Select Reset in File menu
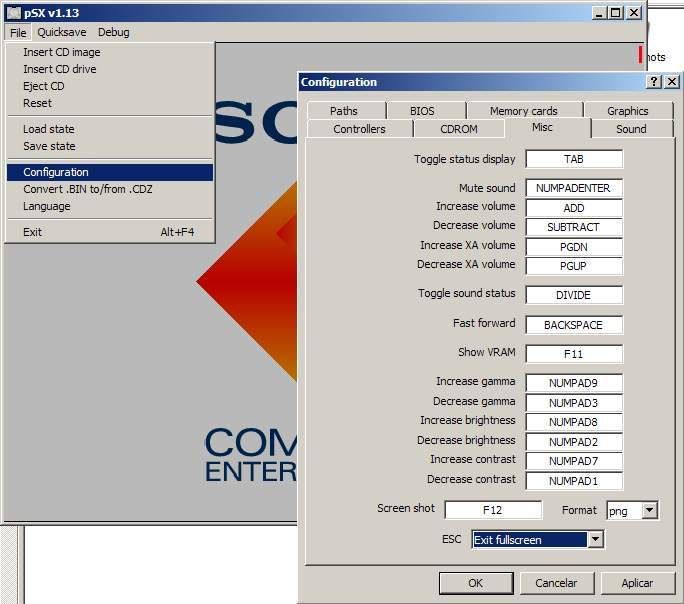 [x=110, y=103]
